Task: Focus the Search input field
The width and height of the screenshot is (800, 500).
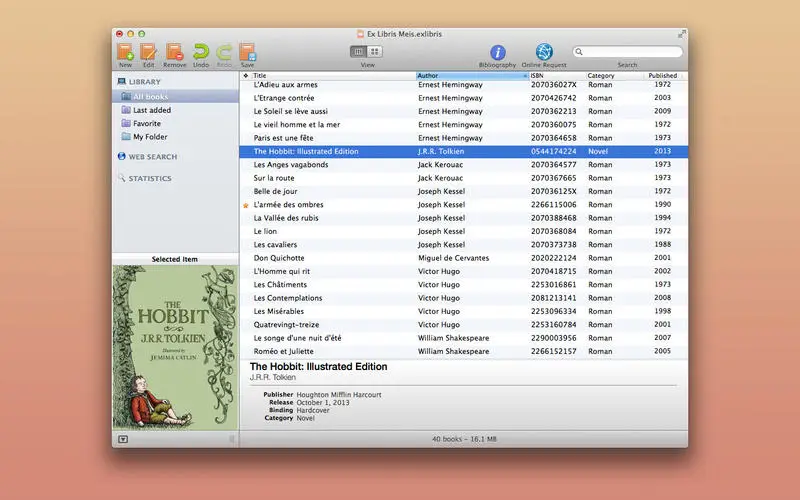Action: (x=628, y=52)
